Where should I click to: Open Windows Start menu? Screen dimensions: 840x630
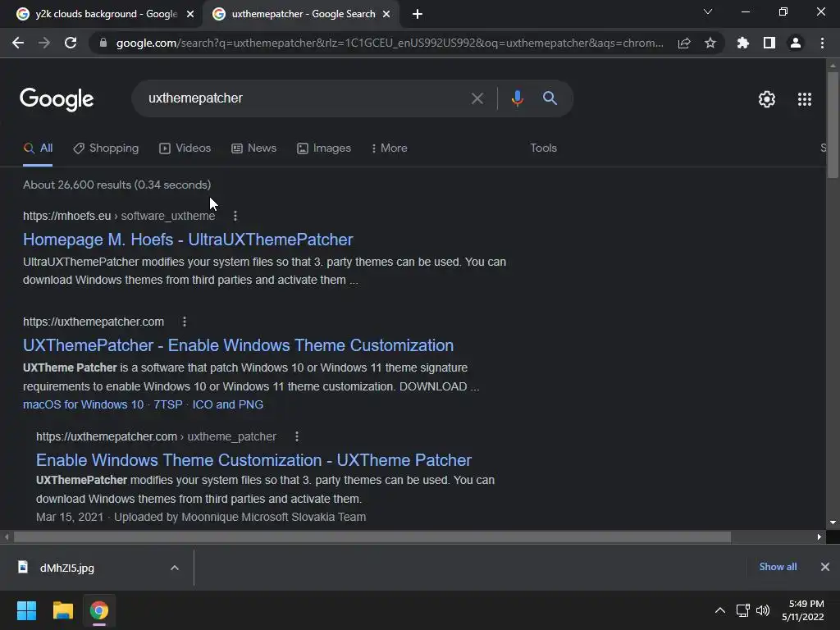[26, 610]
